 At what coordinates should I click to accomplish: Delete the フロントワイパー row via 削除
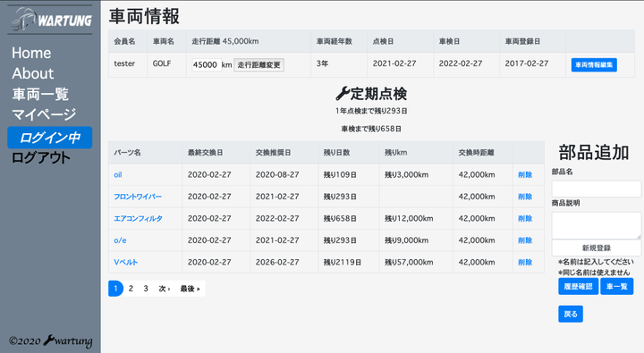click(x=525, y=197)
